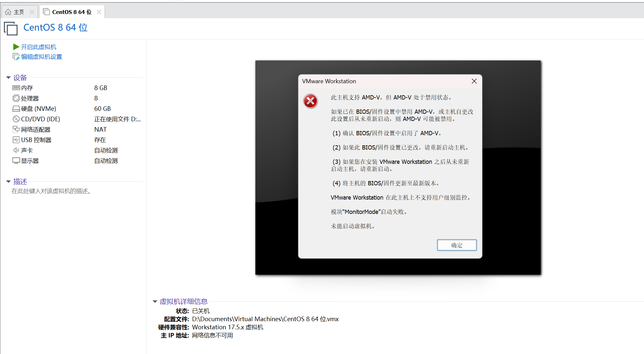
Task: Close the VMware Workstation error dialog
Action: click(x=474, y=81)
